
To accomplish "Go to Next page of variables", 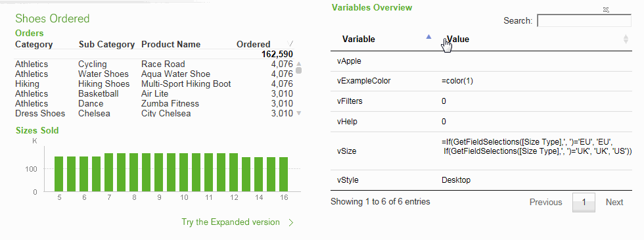I will point(614,203).
